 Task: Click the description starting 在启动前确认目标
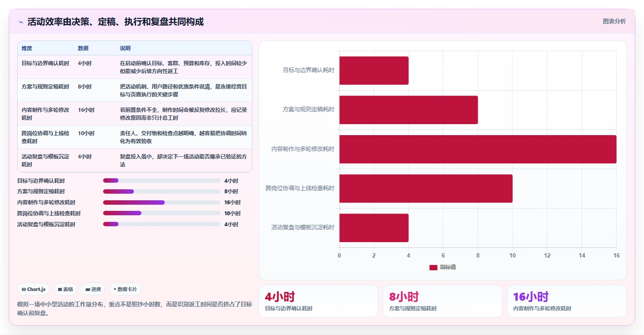tap(183, 67)
